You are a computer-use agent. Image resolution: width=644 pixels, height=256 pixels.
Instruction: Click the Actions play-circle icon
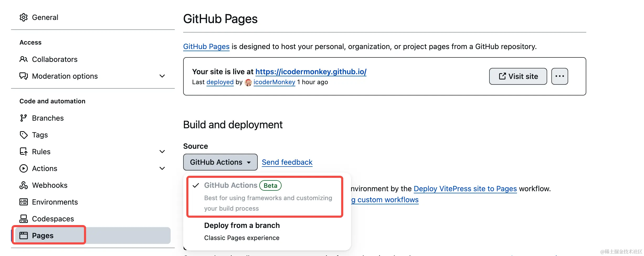[x=24, y=168]
